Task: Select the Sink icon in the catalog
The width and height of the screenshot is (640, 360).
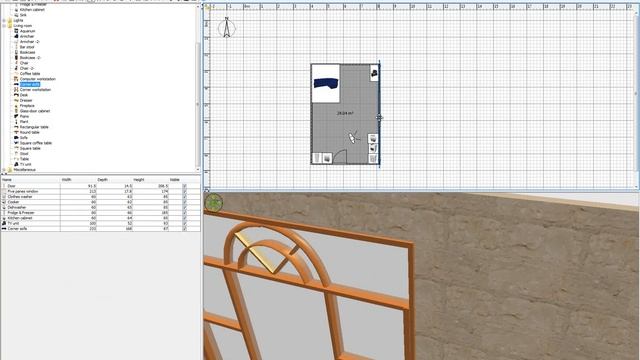Action: tap(16, 15)
